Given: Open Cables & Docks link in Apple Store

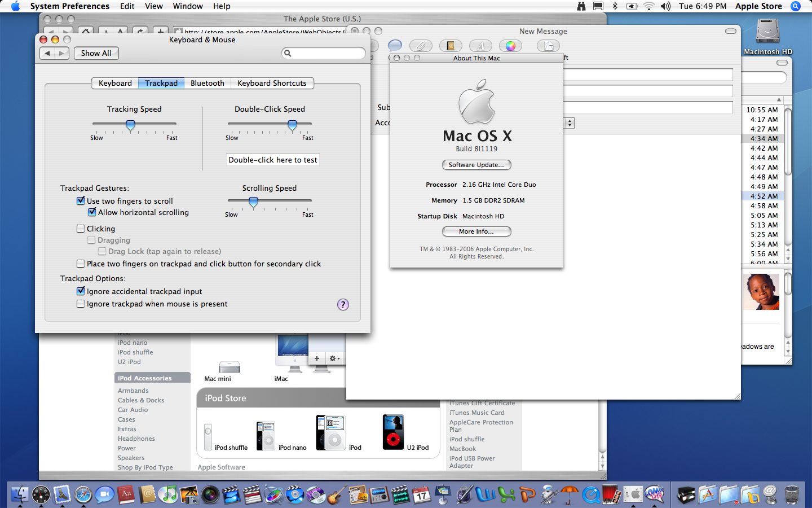Looking at the screenshot, I should coord(141,400).
